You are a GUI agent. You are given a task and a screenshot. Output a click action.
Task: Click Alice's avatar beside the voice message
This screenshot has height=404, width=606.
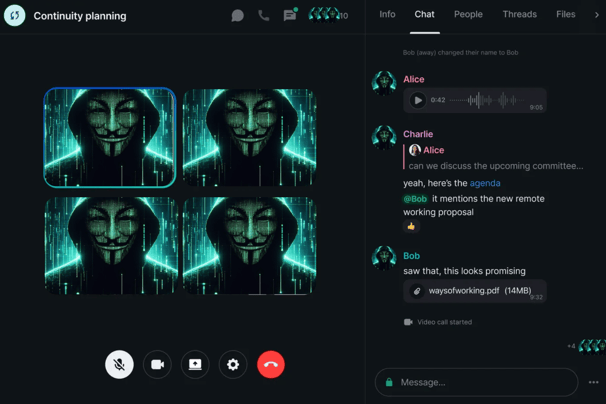[384, 83]
